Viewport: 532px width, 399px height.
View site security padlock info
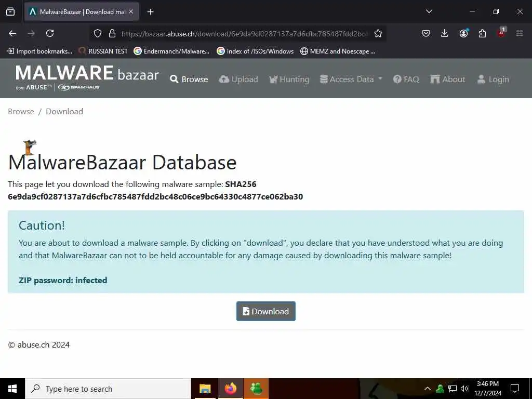coord(112,33)
